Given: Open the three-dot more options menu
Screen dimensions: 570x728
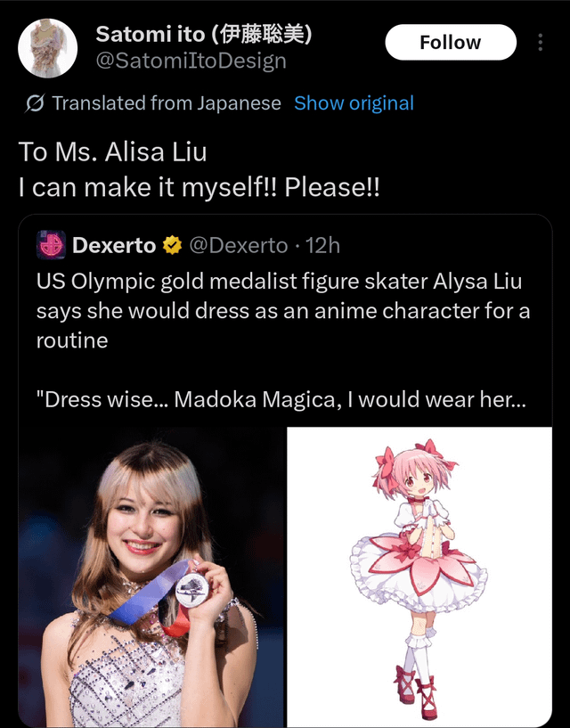Looking at the screenshot, I should (x=540, y=43).
